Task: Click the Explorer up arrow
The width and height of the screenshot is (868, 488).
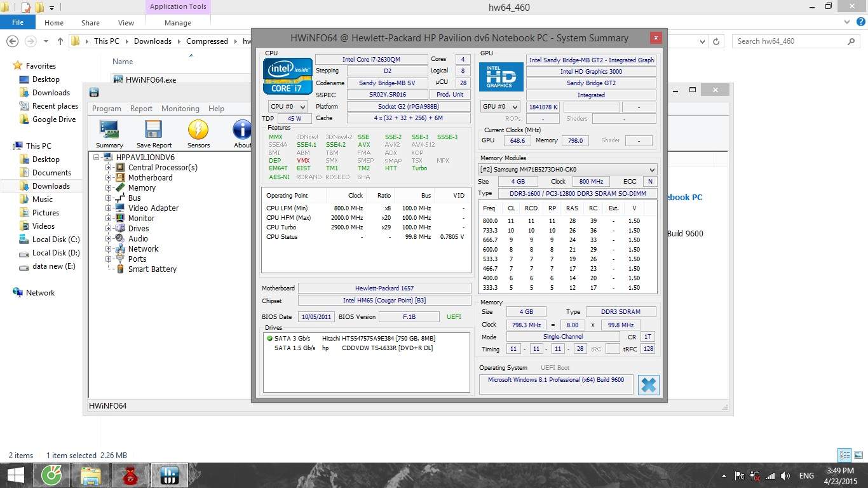Action: click(x=60, y=41)
